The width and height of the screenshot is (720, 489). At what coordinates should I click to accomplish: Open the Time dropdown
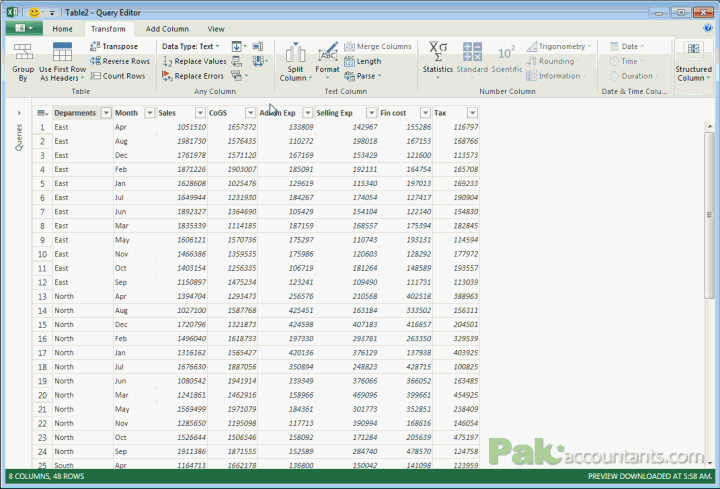point(627,61)
